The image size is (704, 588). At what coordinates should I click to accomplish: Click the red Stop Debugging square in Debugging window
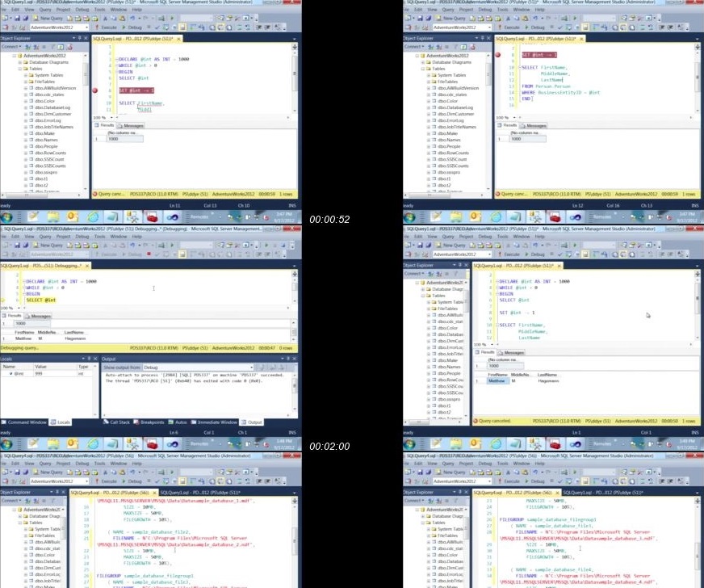point(149,254)
